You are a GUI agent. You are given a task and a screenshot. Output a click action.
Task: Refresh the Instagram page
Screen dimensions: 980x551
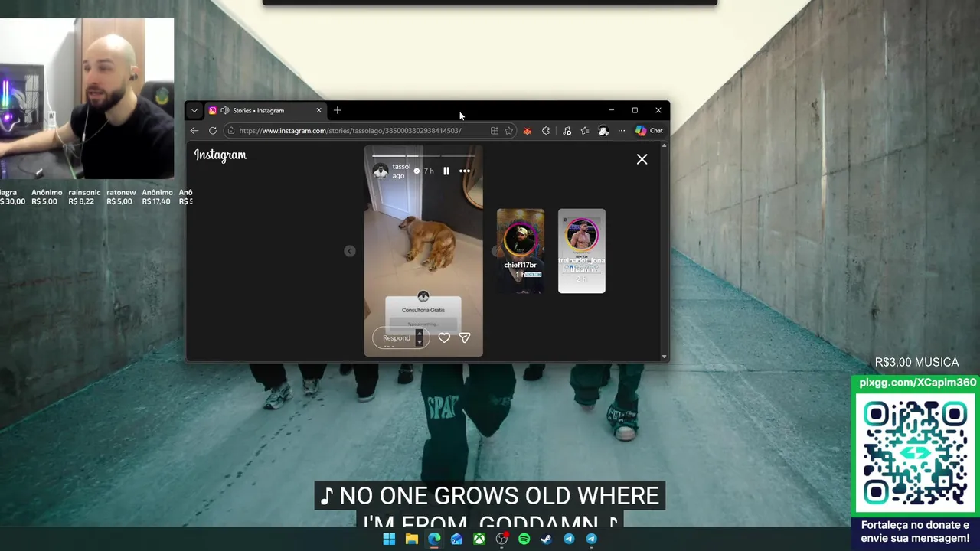point(213,131)
